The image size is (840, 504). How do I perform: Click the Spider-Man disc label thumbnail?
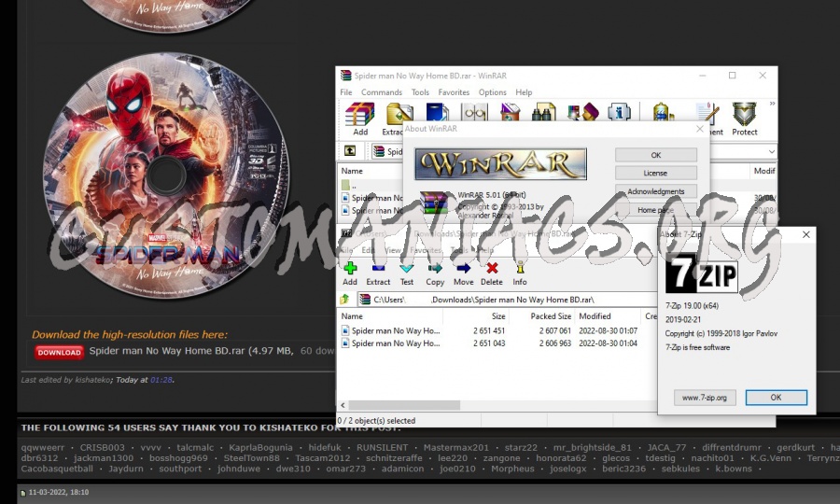(x=167, y=175)
